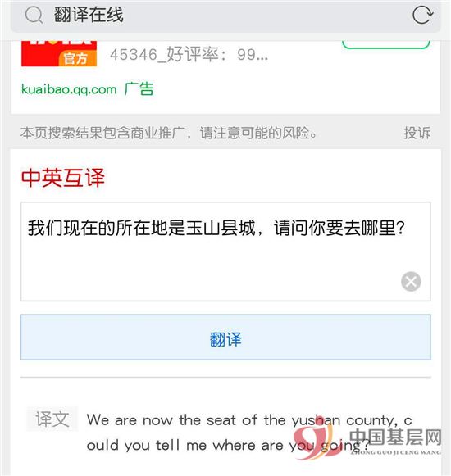Open the red official ad thumbnail
The width and height of the screenshot is (451, 476).
coord(59,53)
